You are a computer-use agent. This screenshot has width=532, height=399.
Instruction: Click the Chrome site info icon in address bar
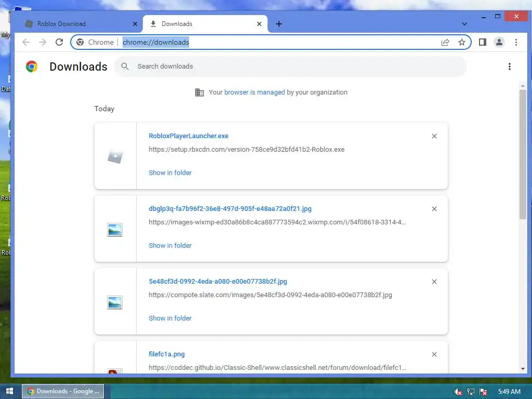point(80,42)
